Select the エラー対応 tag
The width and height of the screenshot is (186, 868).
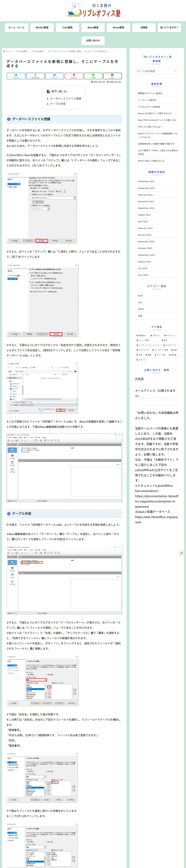coord(160,355)
